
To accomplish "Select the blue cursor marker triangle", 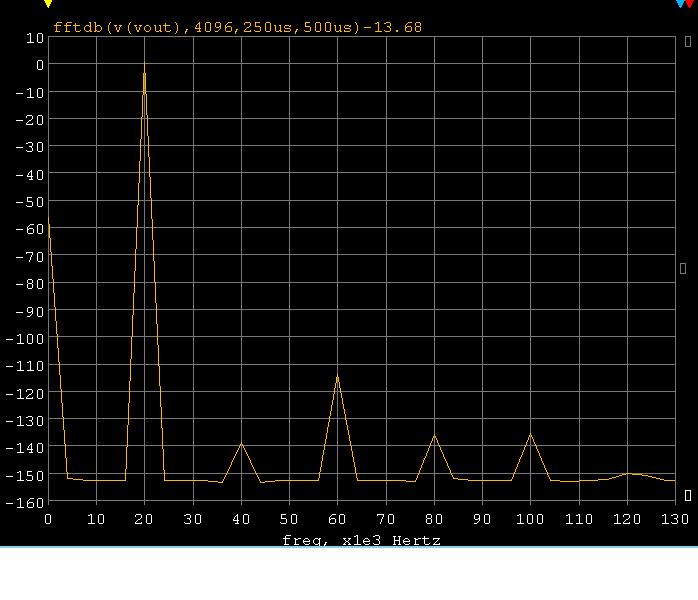I will 680,4.
